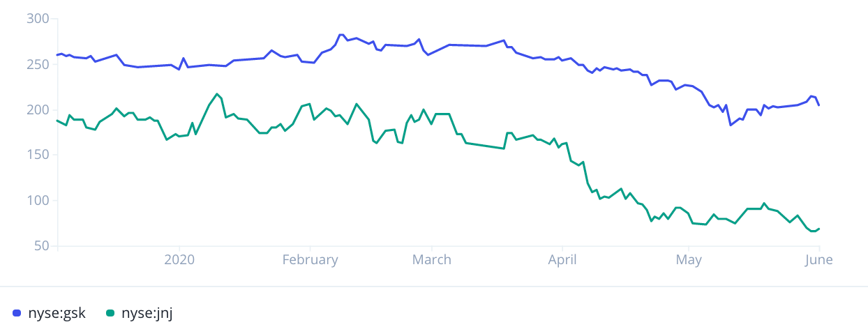
Task: Select the May x-axis label
Action: 689,260
